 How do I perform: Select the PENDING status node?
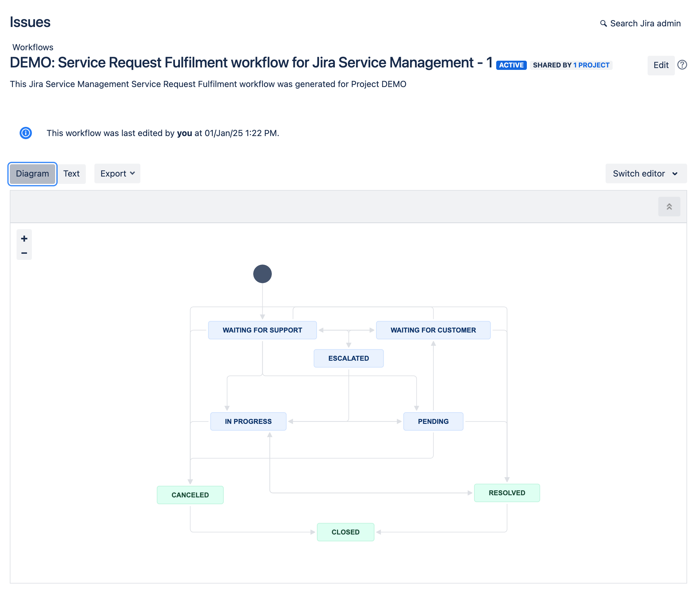point(433,421)
